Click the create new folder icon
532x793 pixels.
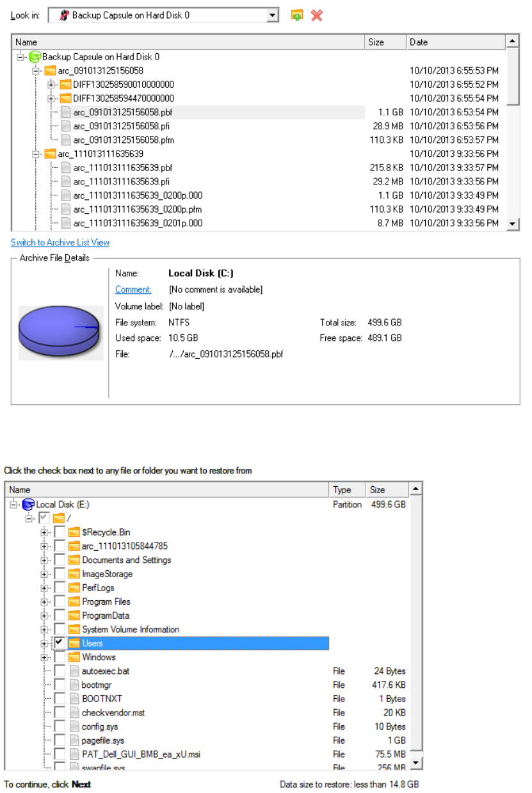pos(296,15)
